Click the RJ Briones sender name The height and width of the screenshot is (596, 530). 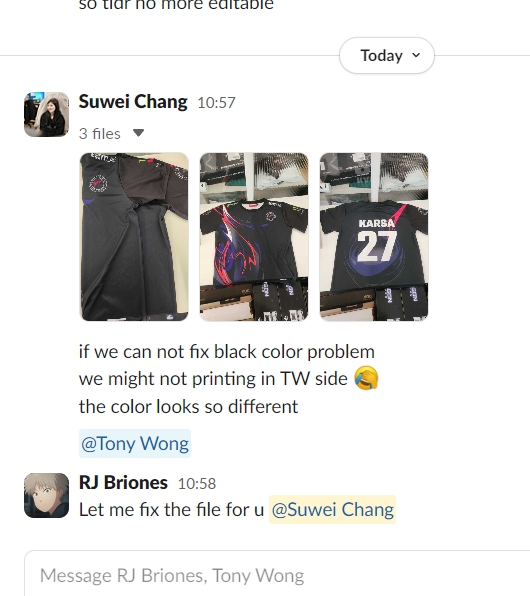coord(123,482)
